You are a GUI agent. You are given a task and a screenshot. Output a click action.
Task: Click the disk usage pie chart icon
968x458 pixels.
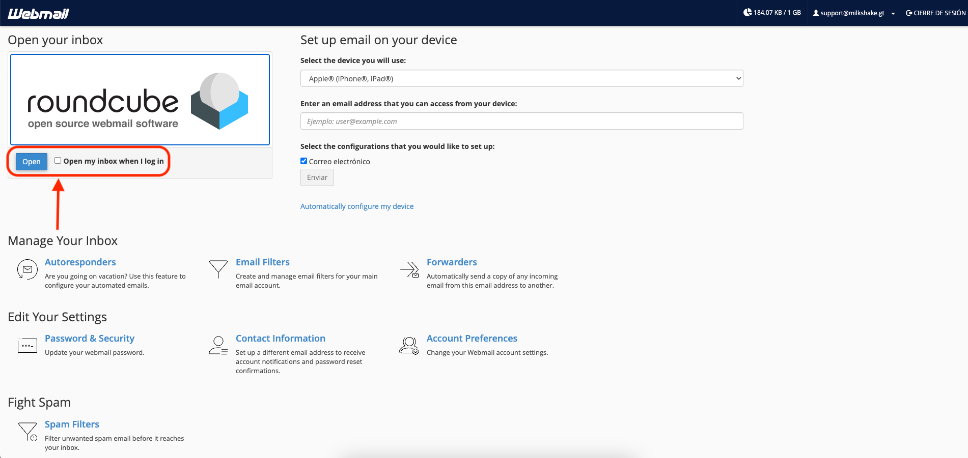[x=748, y=12]
